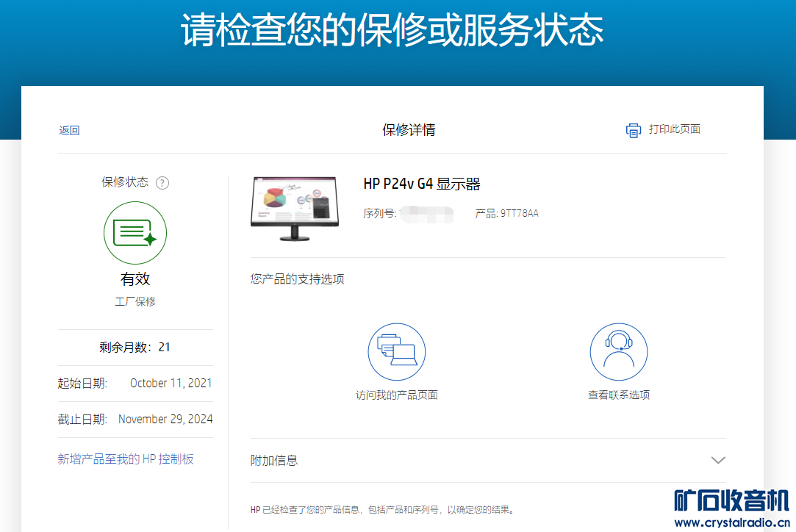The height and width of the screenshot is (532, 796).
Task: Click the 保修详情 heading
Action: [x=409, y=130]
